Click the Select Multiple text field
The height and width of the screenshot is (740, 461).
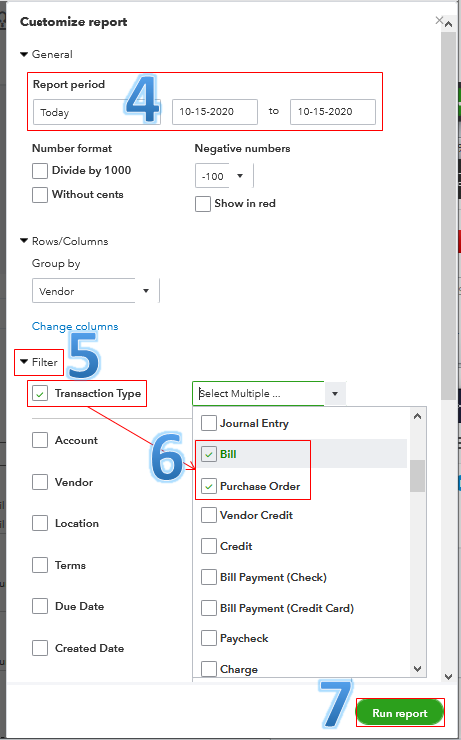[258, 394]
